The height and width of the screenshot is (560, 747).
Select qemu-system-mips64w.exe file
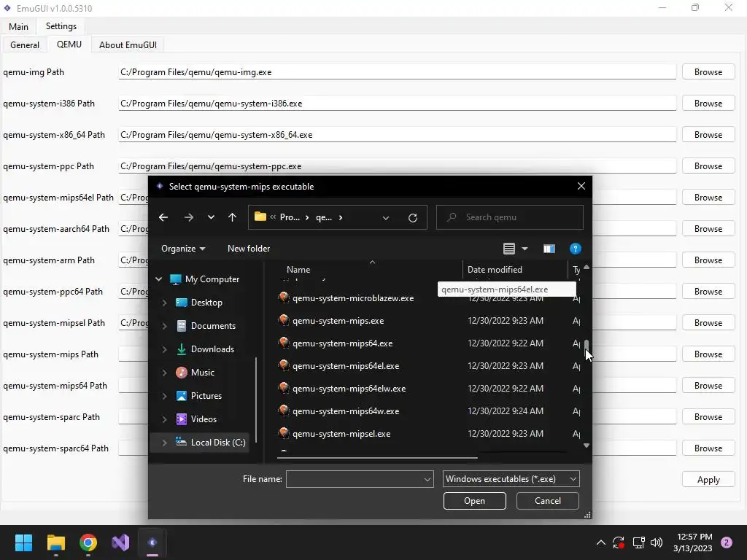tap(346, 411)
